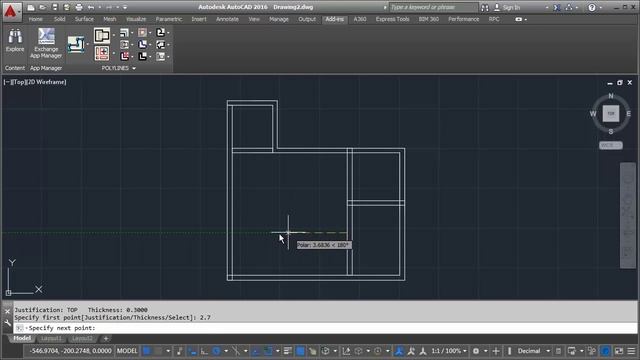Toggle transparency display in status bar
This screenshot has height=360, width=640.
pos(300,351)
